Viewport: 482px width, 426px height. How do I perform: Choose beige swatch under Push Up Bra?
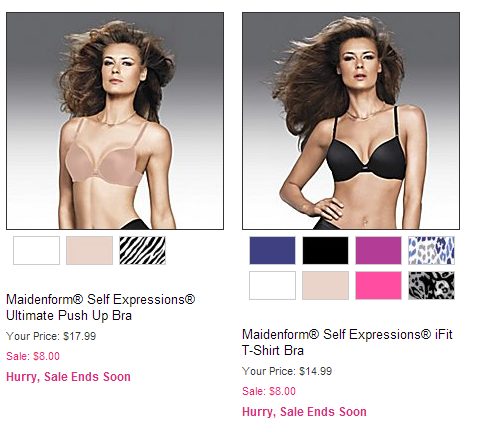click(89, 251)
